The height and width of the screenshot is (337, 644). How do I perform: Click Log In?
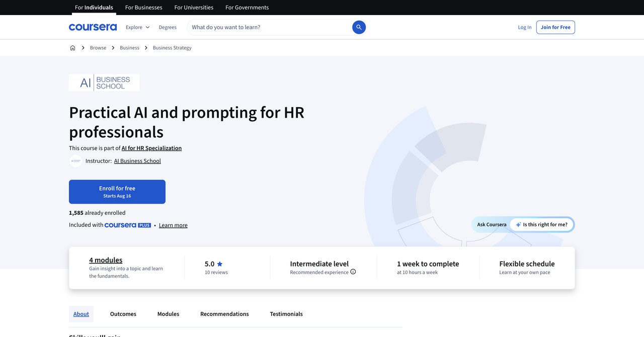point(525,27)
